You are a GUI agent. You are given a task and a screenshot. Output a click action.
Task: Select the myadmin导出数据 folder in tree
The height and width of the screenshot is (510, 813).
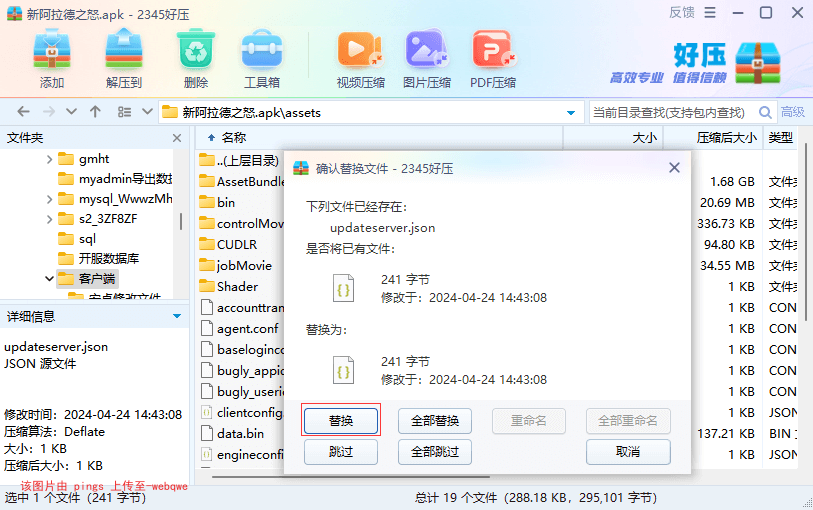click(115, 179)
